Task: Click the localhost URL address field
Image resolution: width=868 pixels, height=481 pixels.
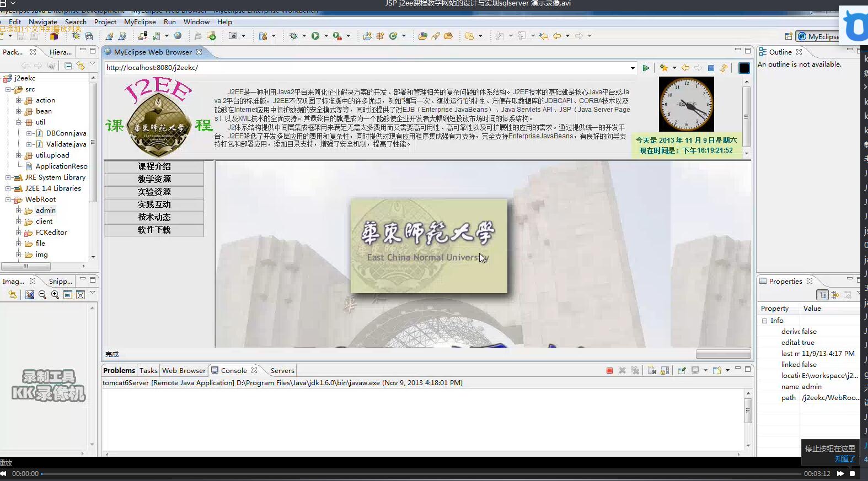Action: click(x=366, y=68)
